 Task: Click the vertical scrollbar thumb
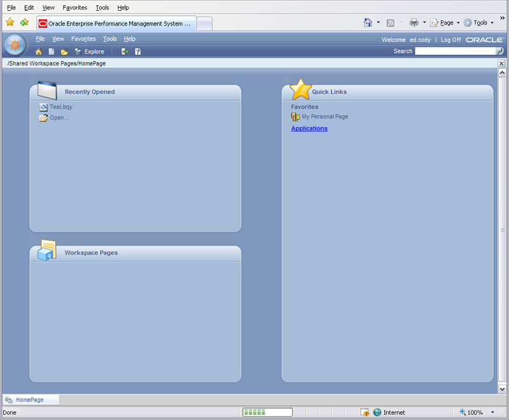[502, 230]
